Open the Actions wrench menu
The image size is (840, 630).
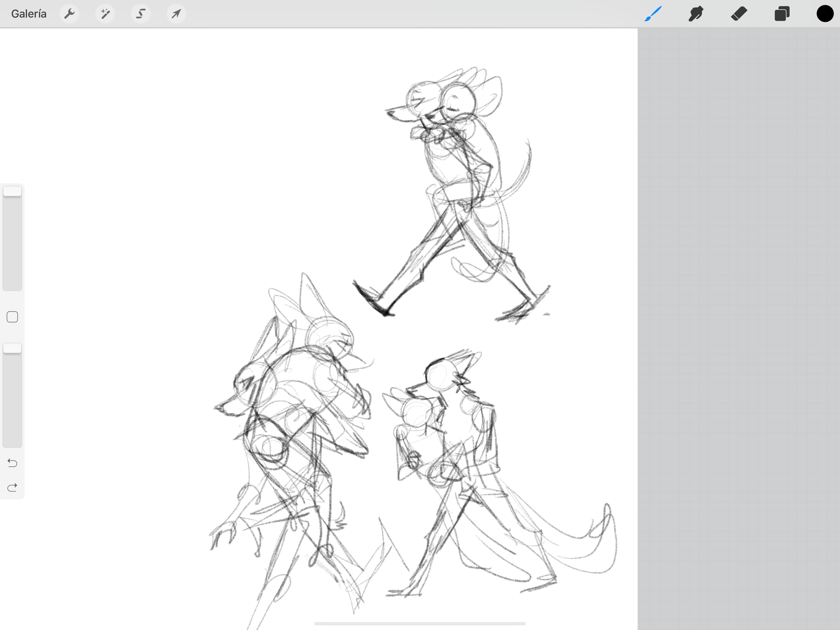pyautogui.click(x=69, y=14)
